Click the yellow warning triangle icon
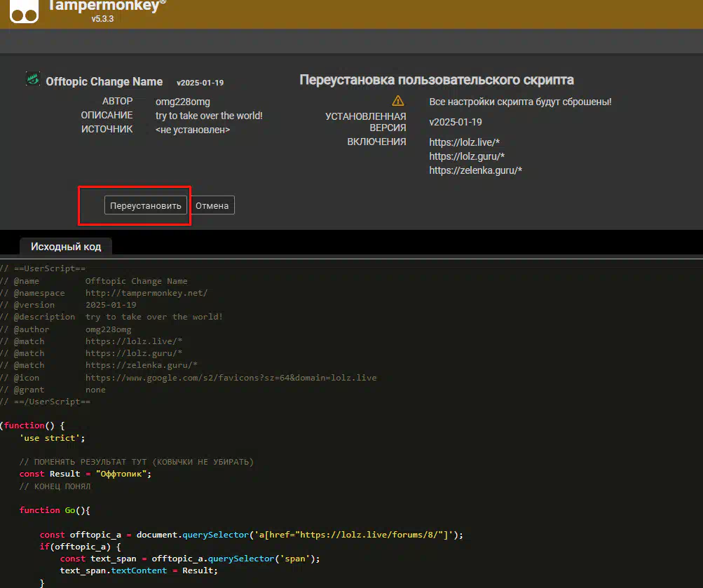This screenshot has width=703, height=588. pyautogui.click(x=398, y=101)
